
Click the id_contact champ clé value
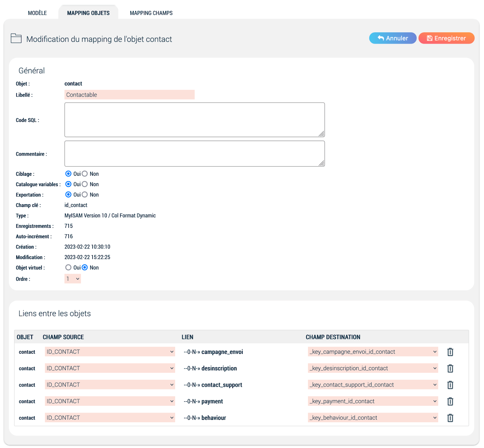point(76,205)
